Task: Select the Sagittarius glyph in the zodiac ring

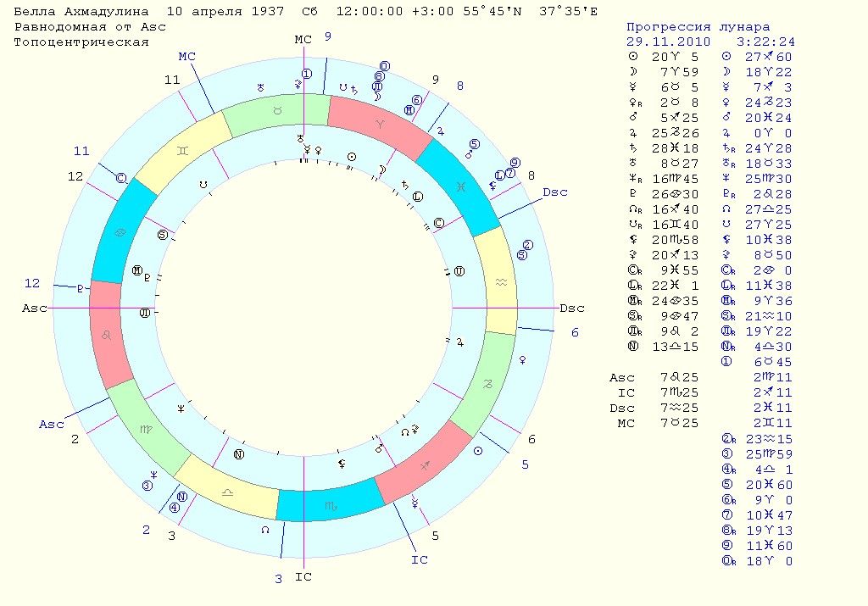Action: [425, 466]
